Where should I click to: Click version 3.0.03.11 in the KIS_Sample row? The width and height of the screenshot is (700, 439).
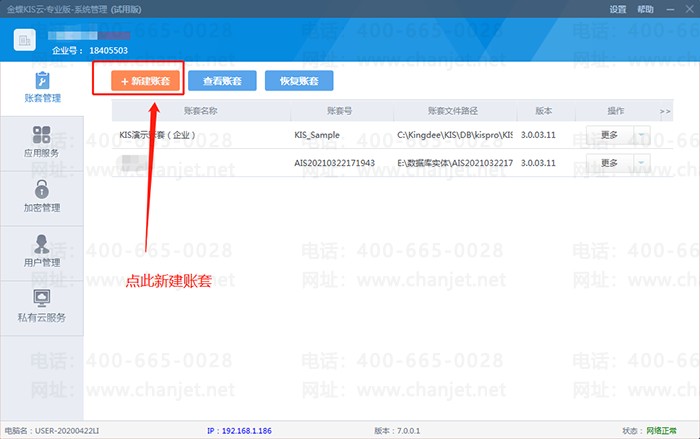pos(538,135)
